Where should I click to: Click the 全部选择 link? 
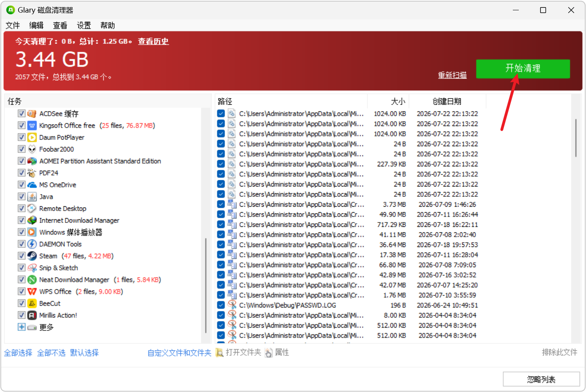[x=18, y=353]
